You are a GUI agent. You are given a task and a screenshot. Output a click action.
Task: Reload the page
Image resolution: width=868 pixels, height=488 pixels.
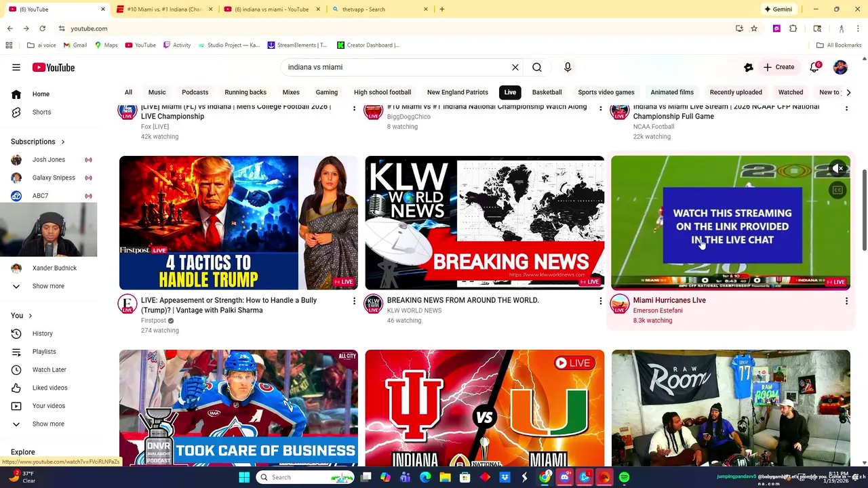pyautogui.click(x=42, y=28)
